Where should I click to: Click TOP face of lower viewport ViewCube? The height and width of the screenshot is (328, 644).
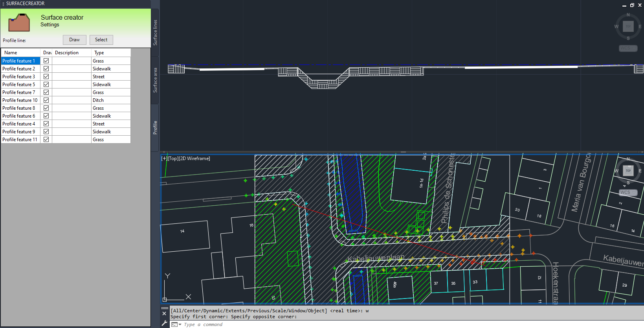click(628, 171)
